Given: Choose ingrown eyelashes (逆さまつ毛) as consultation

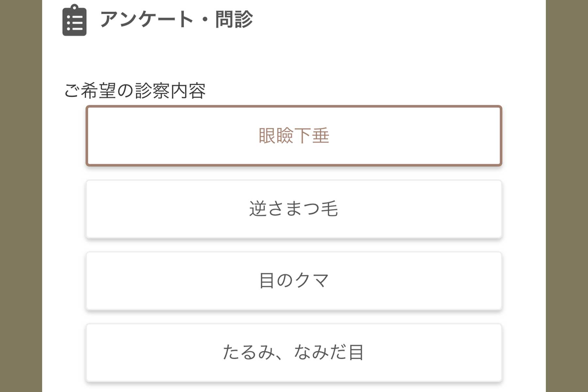Looking at the screenshot, I should coord(294,209).
